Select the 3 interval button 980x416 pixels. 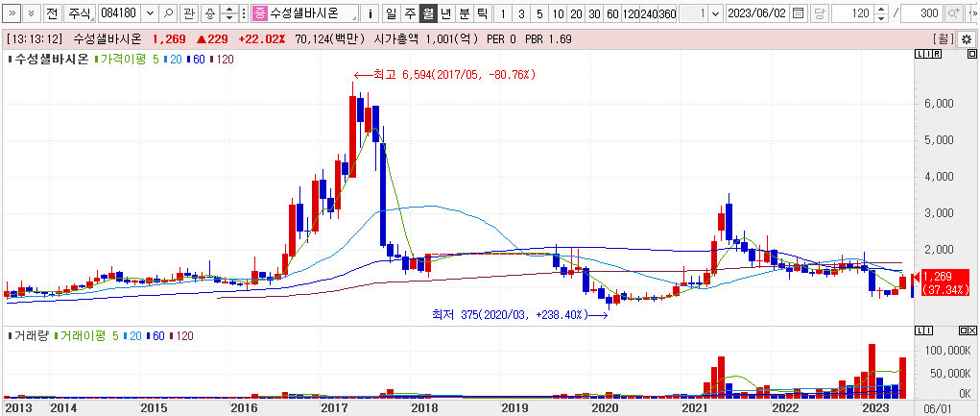tap(521, 13)
